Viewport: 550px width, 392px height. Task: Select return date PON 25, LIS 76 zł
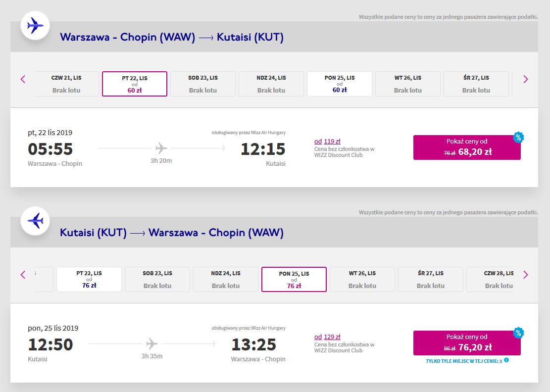pyautogui.click(x=294, y=280)
